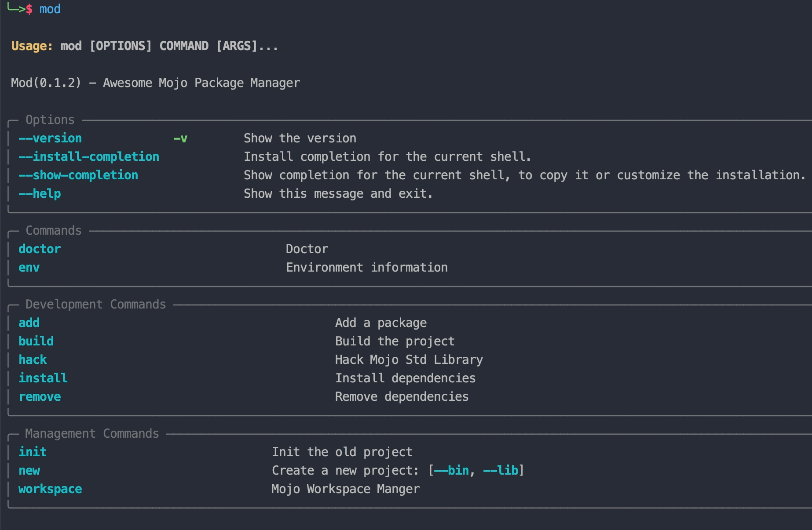Click the install command name

[43, 378]
